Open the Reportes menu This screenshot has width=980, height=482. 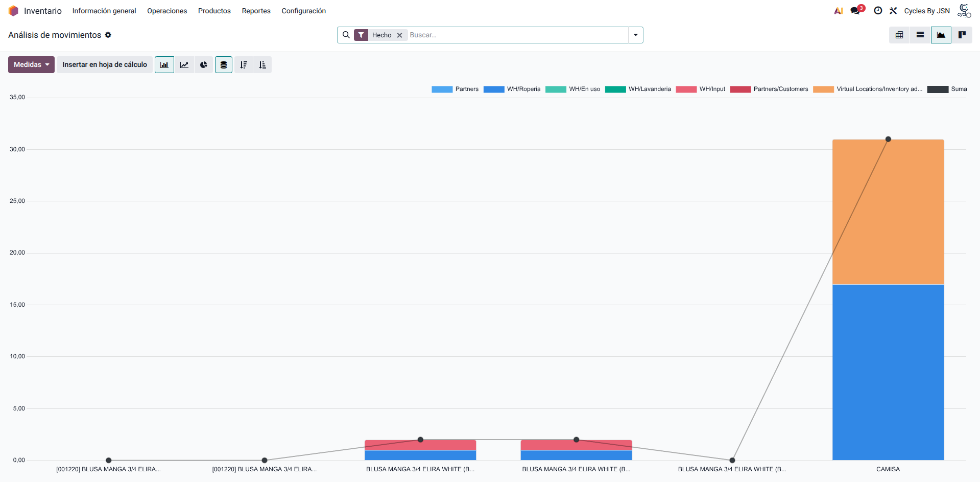click(256, 11)
